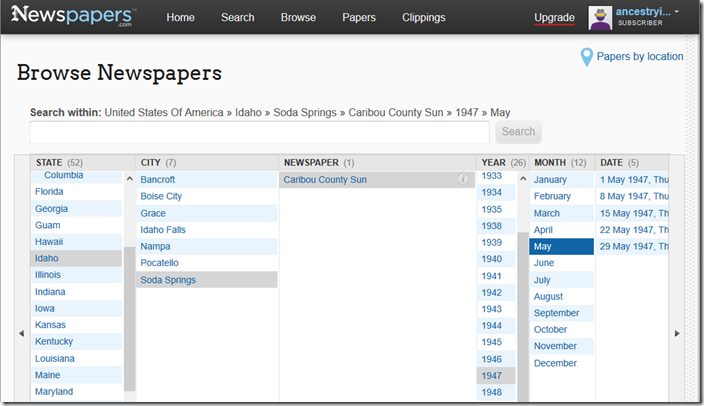The image size is (704, 406).
Task: Select Florida in the State list
Action: coord(76,192)
